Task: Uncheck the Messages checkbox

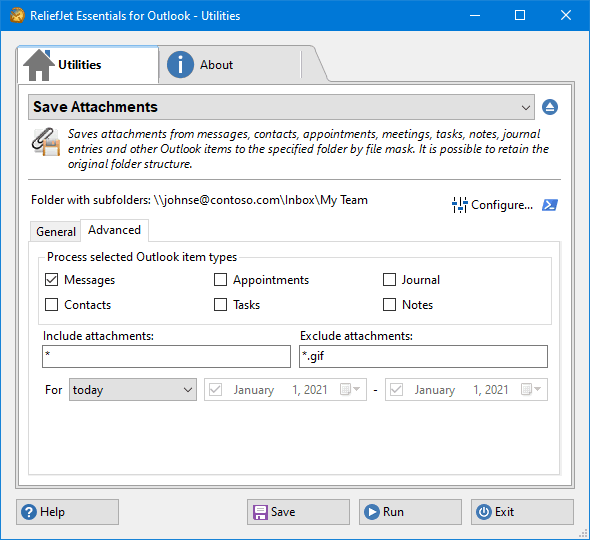Action: (x=52, y=280)
